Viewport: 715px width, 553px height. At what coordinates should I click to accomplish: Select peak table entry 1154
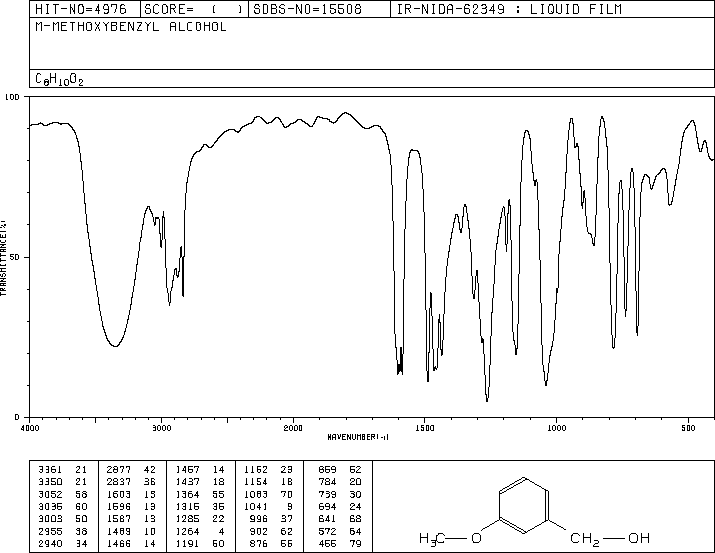coord(256,482)
